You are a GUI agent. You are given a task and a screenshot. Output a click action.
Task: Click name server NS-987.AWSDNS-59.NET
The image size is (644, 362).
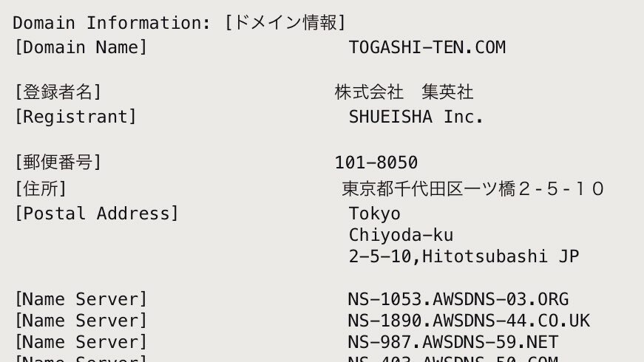click(x=453, y=342)
